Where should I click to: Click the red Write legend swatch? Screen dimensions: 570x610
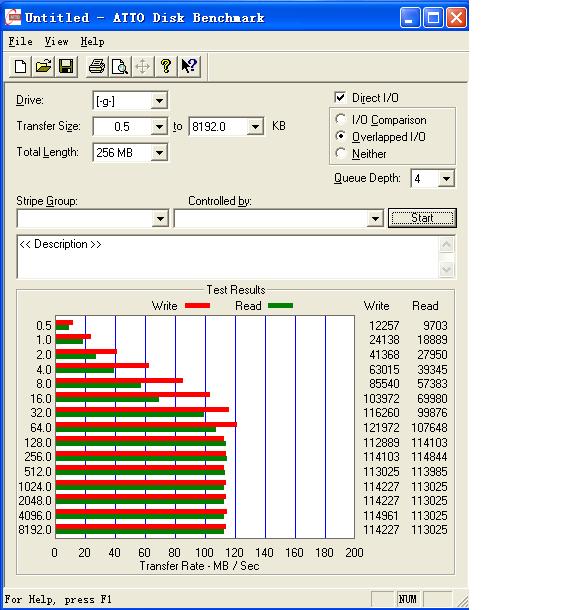coord(197,306)
